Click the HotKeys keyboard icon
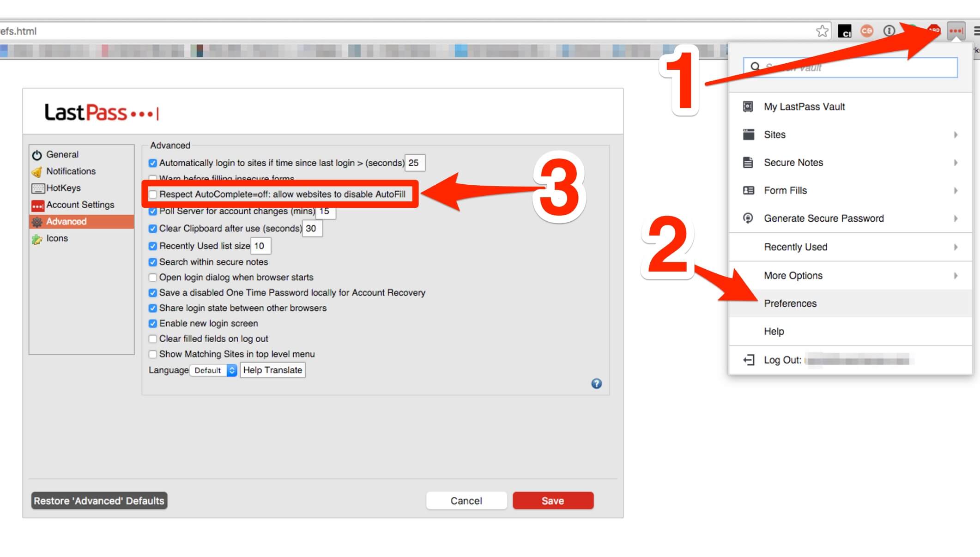 tap(38, 188)
